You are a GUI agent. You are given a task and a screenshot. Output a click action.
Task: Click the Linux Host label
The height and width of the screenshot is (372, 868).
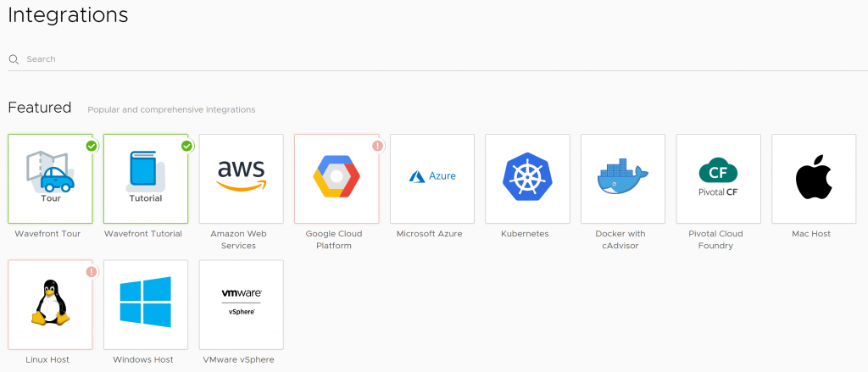47,360
